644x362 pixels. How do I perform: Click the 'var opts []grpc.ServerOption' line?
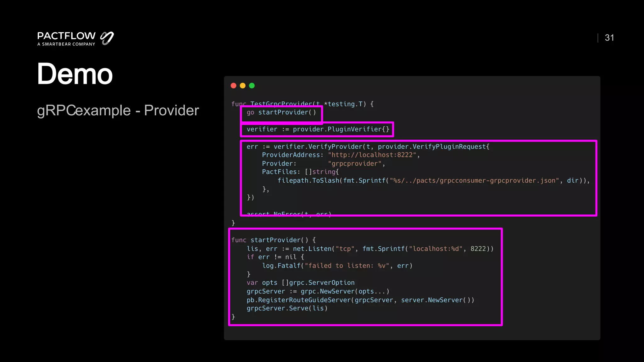coord(301,283)
